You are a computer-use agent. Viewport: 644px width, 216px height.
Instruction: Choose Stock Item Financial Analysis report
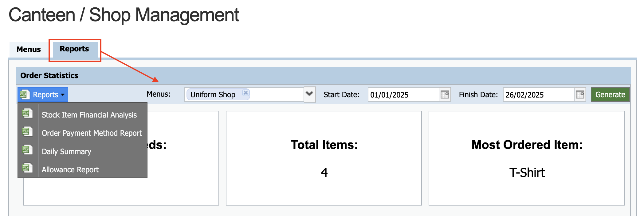[89, 115]
